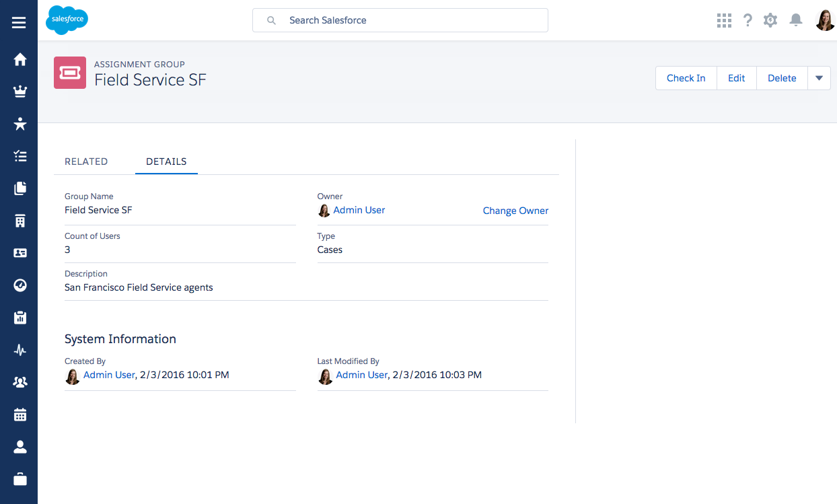The image size is (837, 504).
Task: Open Opportunities crown icon in sidebar
Action: [20, 92]
